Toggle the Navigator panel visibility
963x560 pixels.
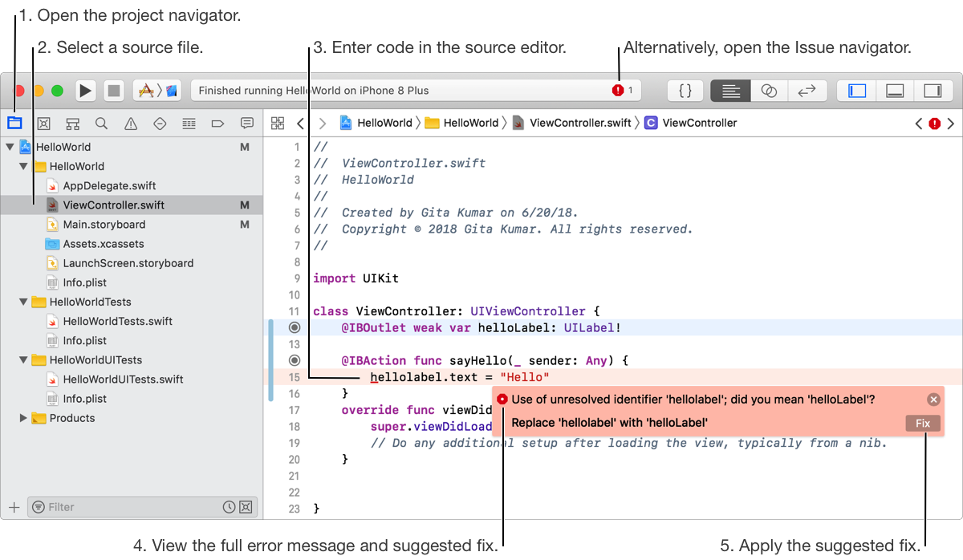[856, 91]
